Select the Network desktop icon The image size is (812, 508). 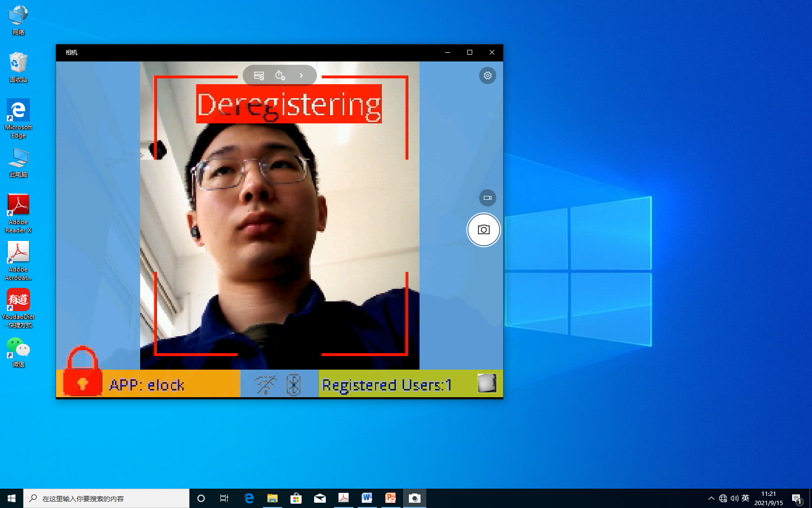coord(18,20)
